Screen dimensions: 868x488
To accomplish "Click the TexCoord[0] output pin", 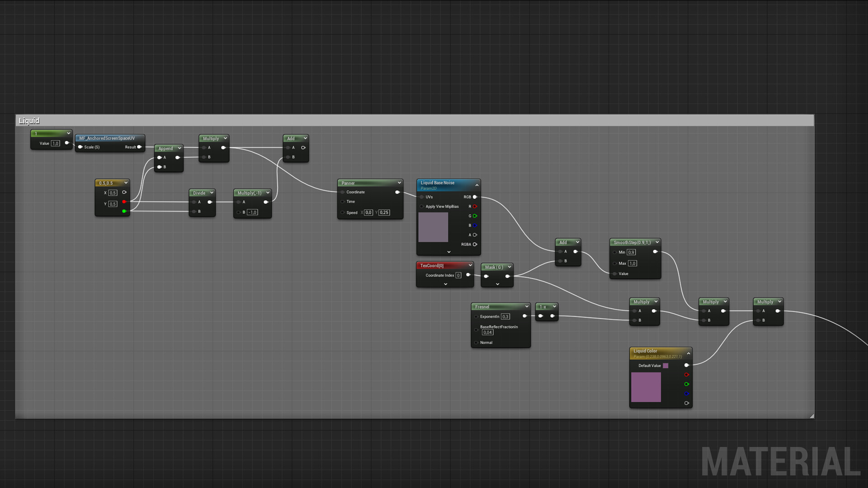I will click(x=468, y=275).
